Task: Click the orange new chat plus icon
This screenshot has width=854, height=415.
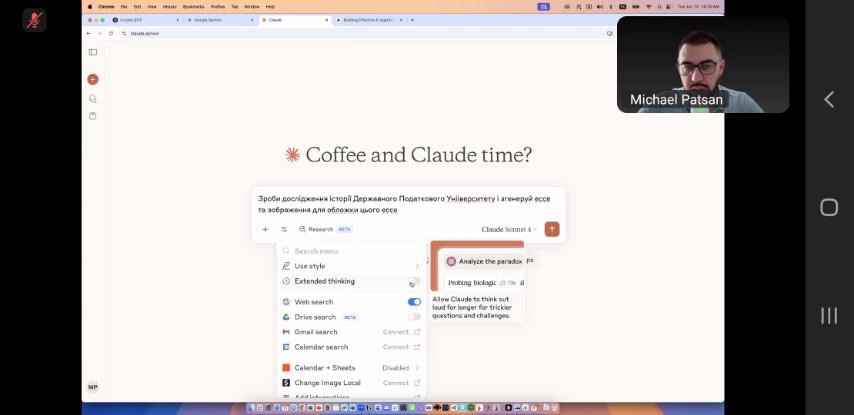Action: click(x=93, y=79)
